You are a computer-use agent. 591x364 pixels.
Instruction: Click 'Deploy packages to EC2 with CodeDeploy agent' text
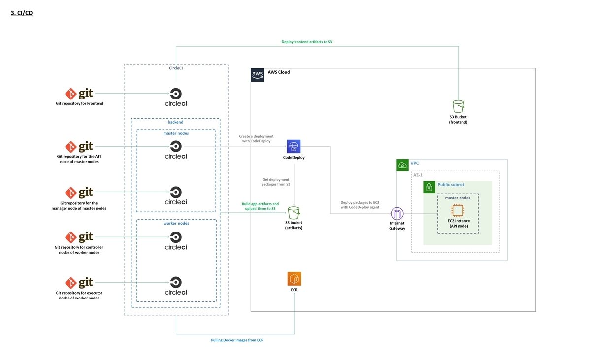(x=360, y=205)
